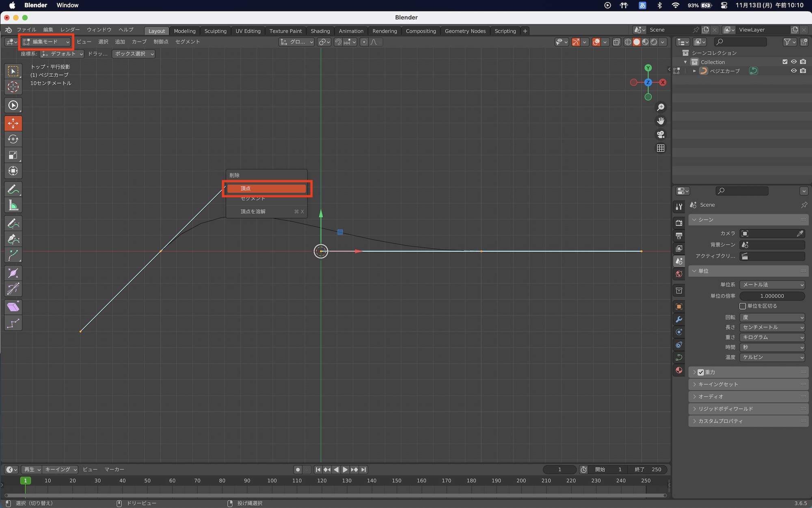Switch to the Sculpting workspace tab
Viewport: 812px width, 508px height.
215,31
